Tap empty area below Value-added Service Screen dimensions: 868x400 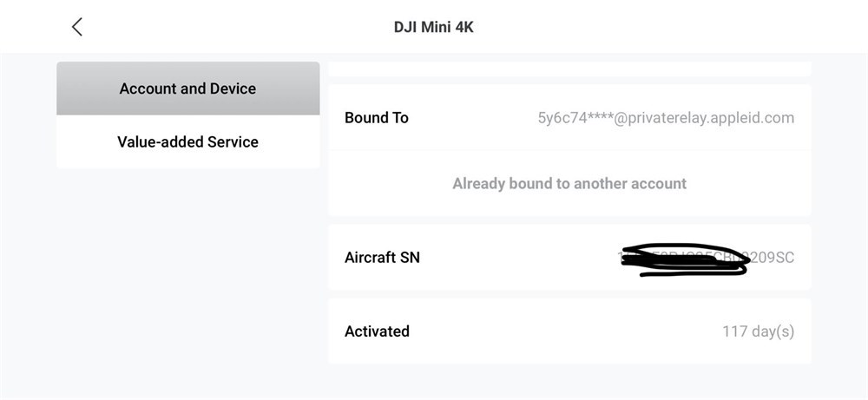pos(187,277)
